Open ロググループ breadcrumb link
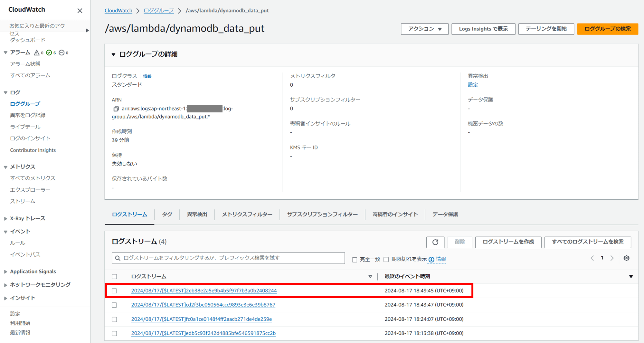644x343 pixels. pyautogui.click(x=159, y=11)
